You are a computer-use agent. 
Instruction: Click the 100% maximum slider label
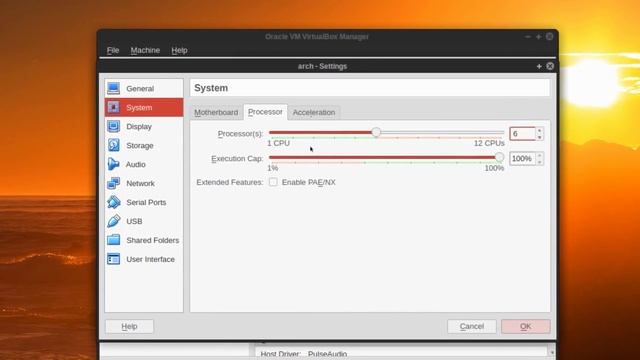494,168
